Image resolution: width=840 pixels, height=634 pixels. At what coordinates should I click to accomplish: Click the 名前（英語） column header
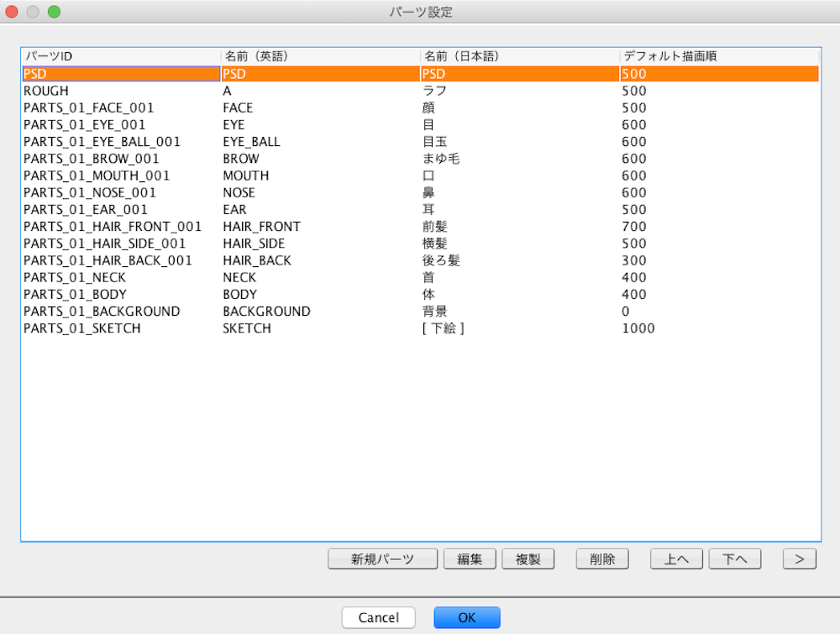[x=320, y=56]
